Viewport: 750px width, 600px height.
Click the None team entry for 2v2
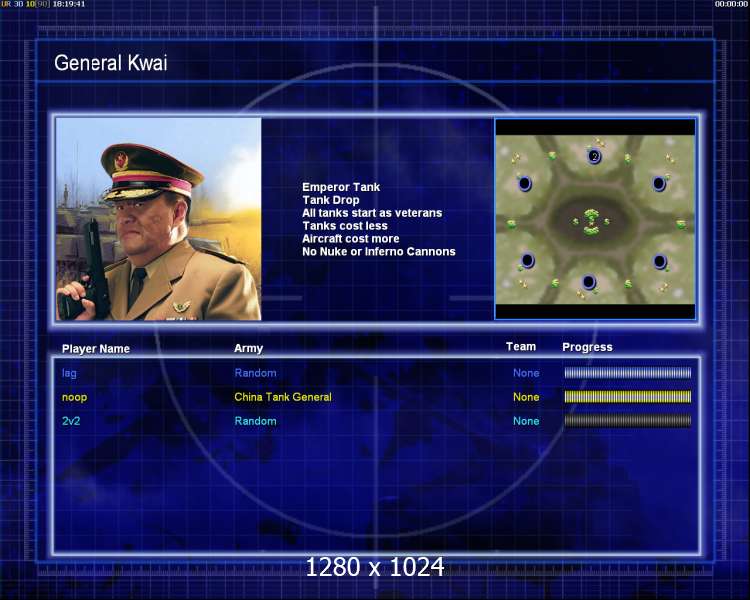click(x=526, y=421)
